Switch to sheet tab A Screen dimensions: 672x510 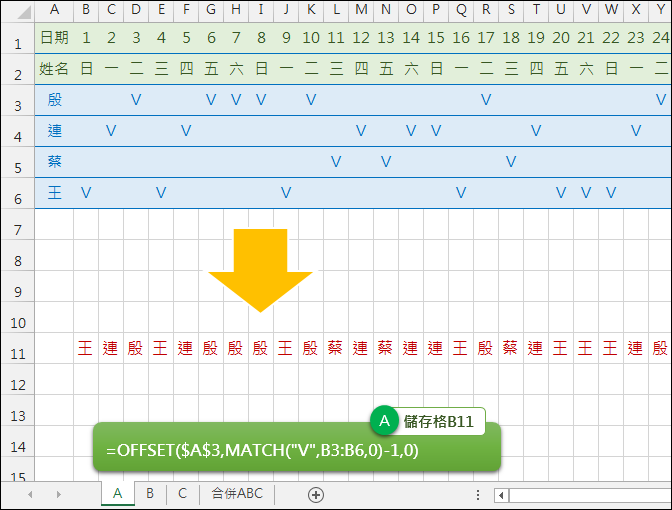coord(118,493)
